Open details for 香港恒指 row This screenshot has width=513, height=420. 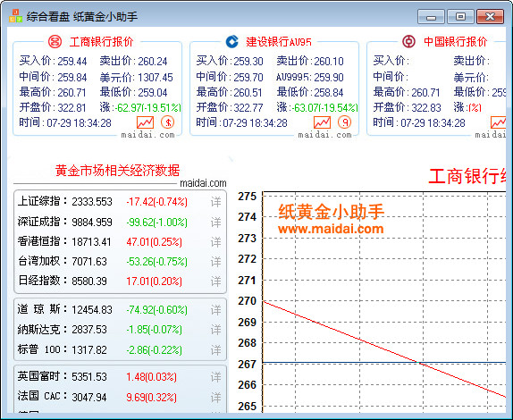click(216, 242)
